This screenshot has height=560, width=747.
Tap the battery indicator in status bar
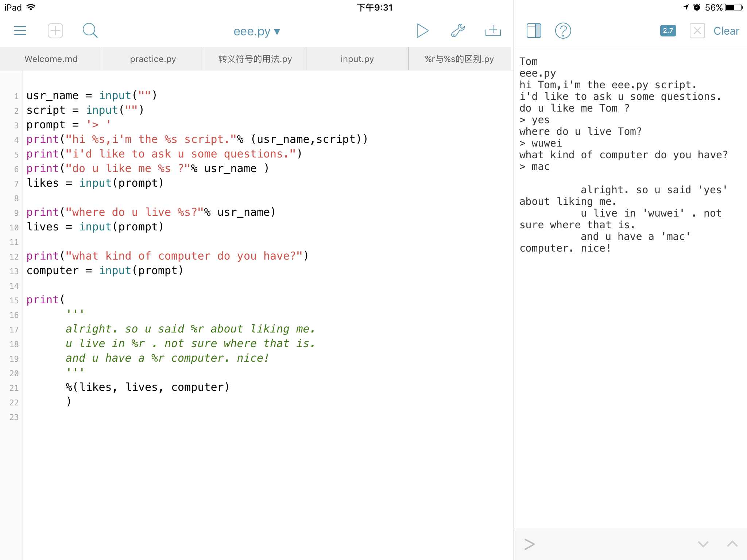[734, 7]
